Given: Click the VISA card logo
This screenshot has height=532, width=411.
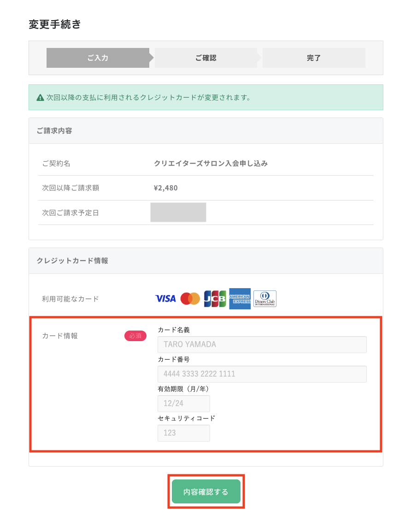Looking at the screenshot, I should pos(165,298).
